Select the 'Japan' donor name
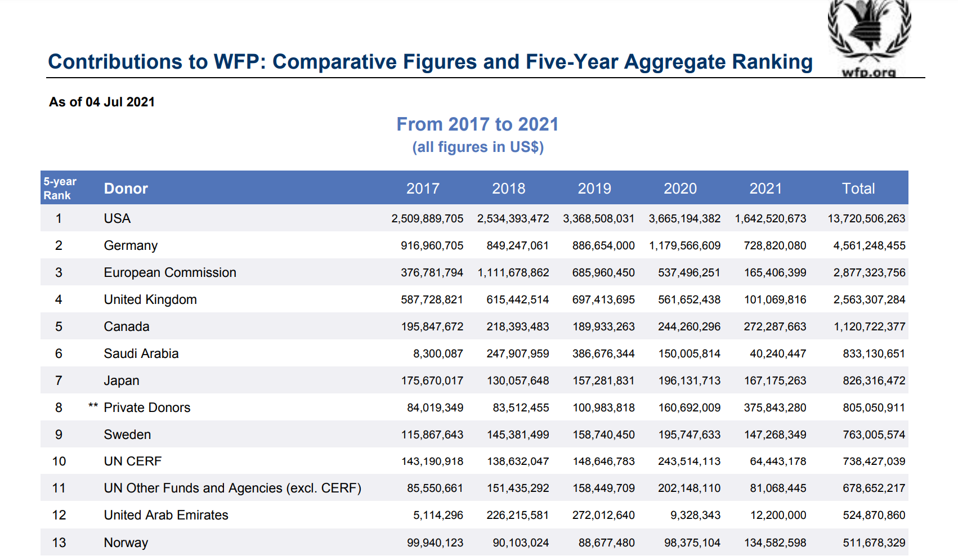958x560 pixels. [122, 380]
